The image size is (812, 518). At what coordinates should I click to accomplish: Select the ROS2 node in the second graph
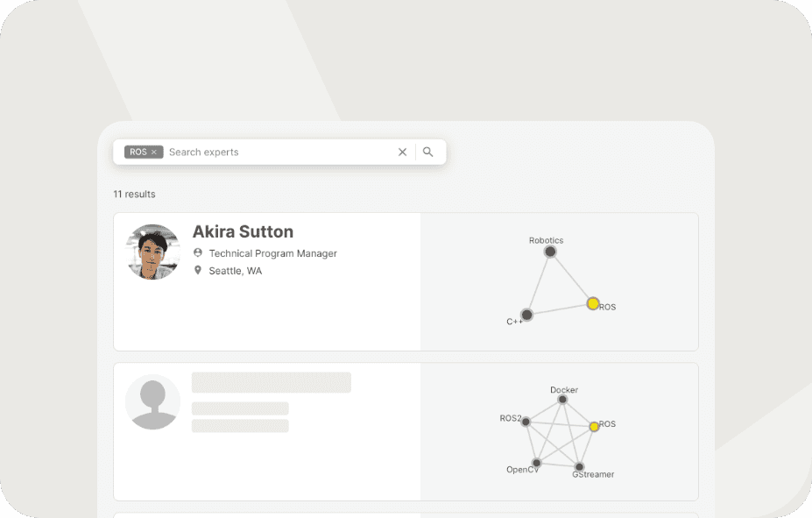pos(526,422)
